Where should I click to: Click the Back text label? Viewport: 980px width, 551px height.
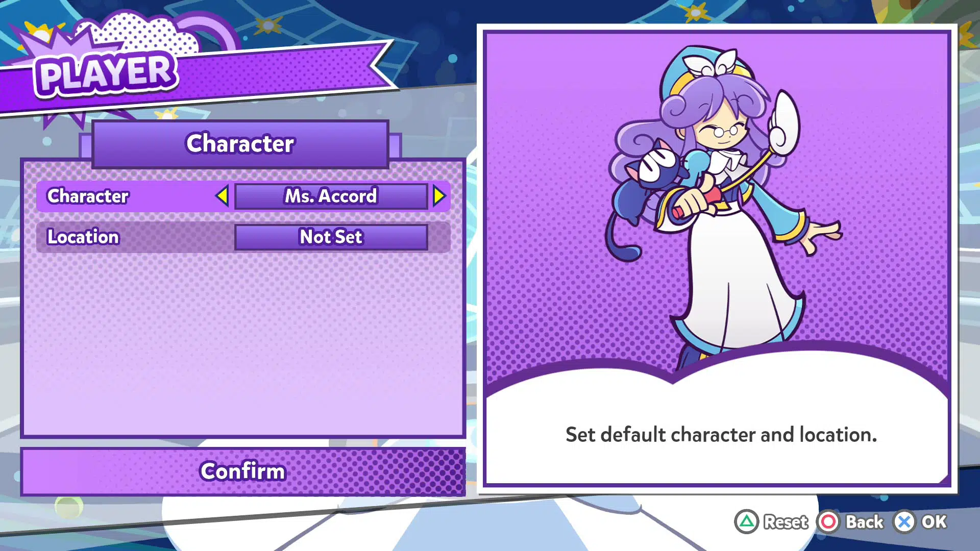[865, 522]
